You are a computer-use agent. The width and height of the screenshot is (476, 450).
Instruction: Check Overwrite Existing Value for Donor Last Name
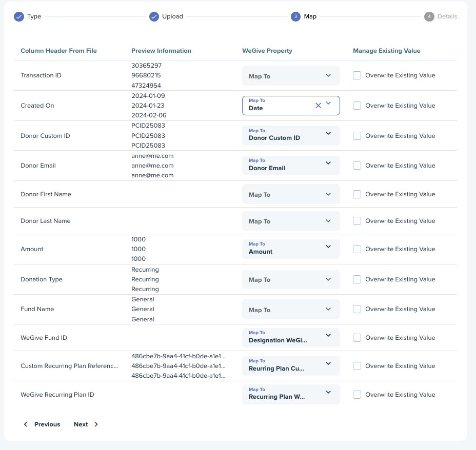[357, 221]
